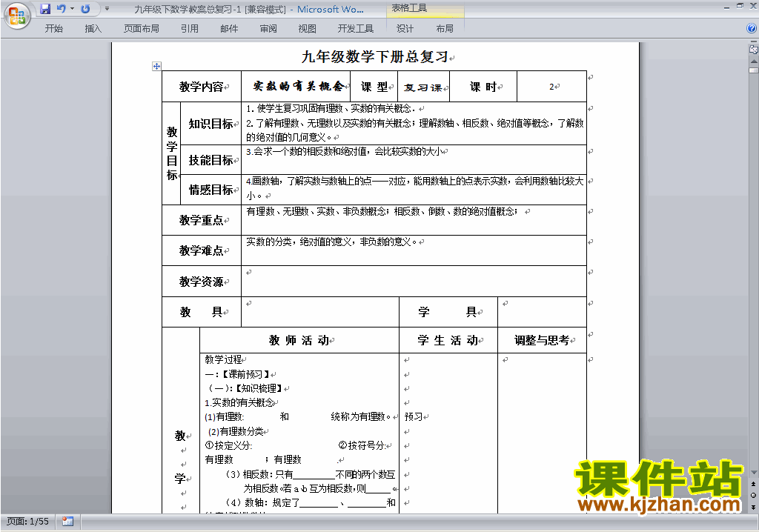The width and height of the screenshot is (759, 532).
Task: Click the 课时 value cell showing 2
Action: click(x=551, y=87)
